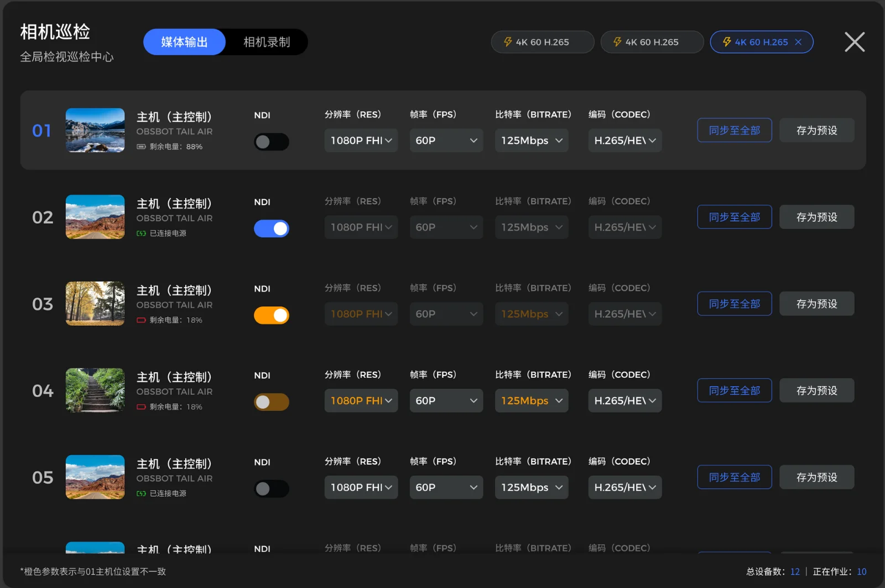Switch to 媒体输出 tab
The image size is (885, 588).
[184, 42]
